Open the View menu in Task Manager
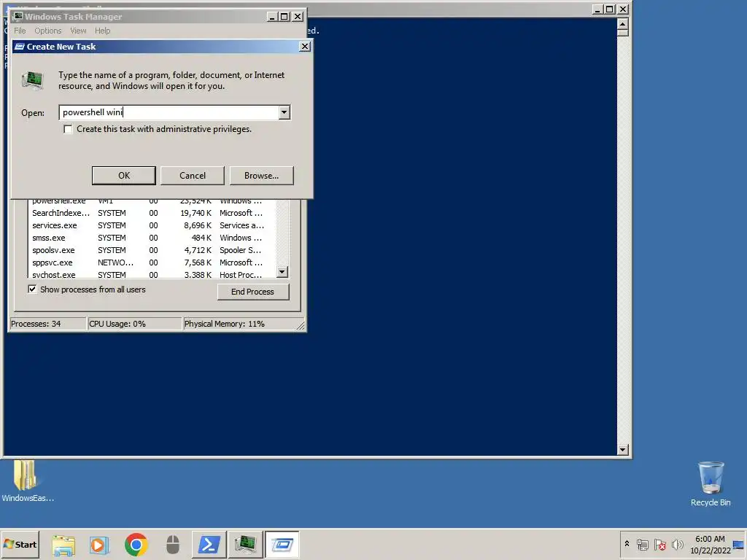Image resolution: width=747 pixels, height=560 pixels. pyautogui.click(x=78, y=31)
